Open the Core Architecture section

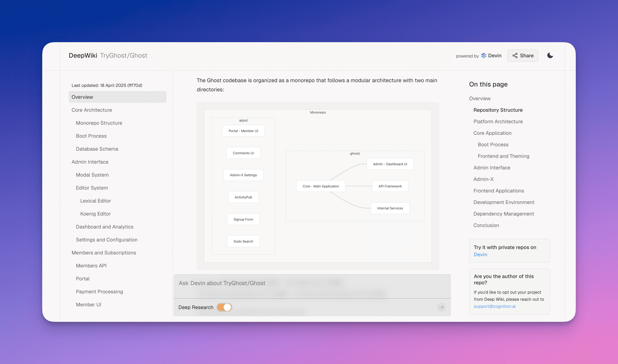(x=91, y=110)
